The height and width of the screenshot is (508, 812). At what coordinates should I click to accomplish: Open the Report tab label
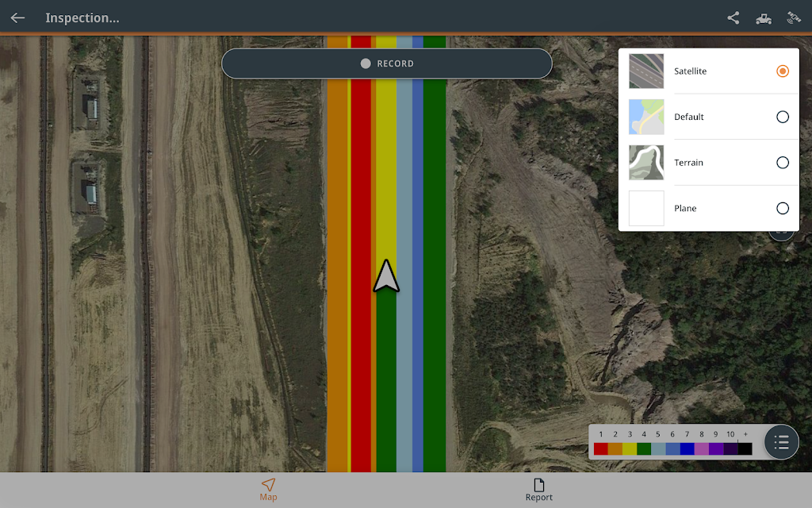click(539, 497)
